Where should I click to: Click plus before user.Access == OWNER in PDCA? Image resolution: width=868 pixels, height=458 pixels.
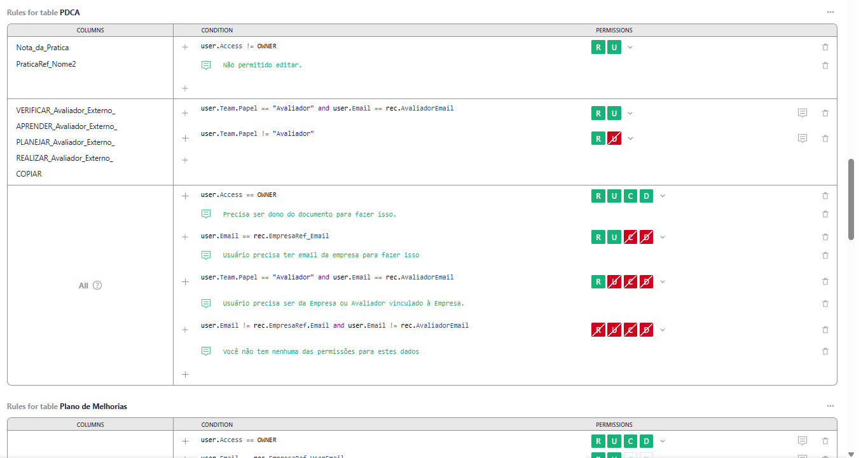185,196
